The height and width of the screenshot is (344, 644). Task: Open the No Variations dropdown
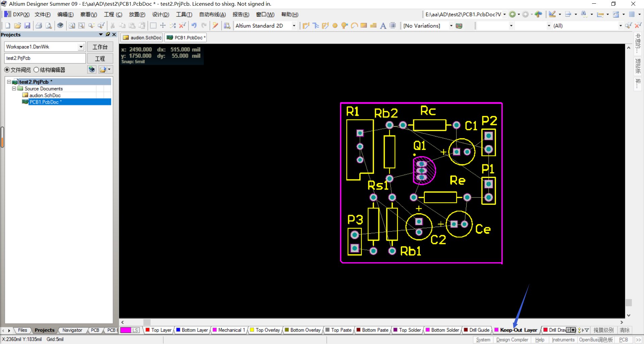(451, 25)
